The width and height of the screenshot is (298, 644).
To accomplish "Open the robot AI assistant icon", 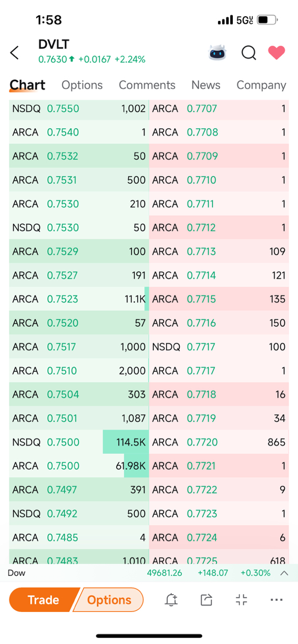I will (218, 53).
